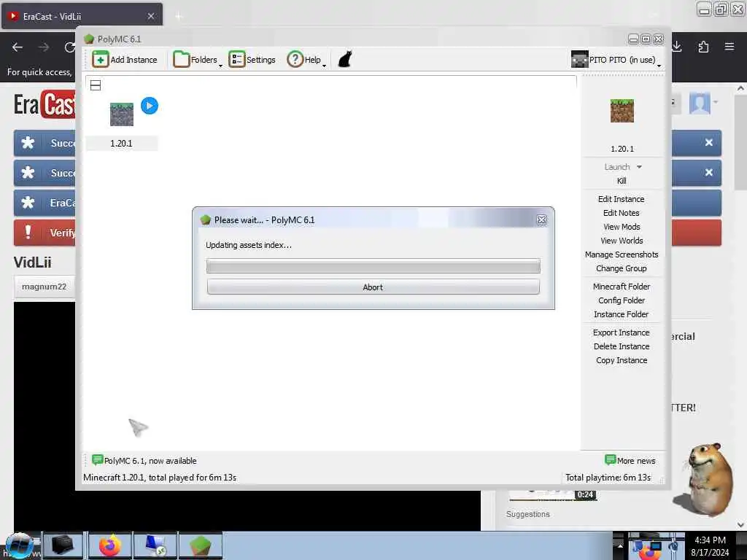
Task: Reload the page in Firefox
Action: [69, 47]
